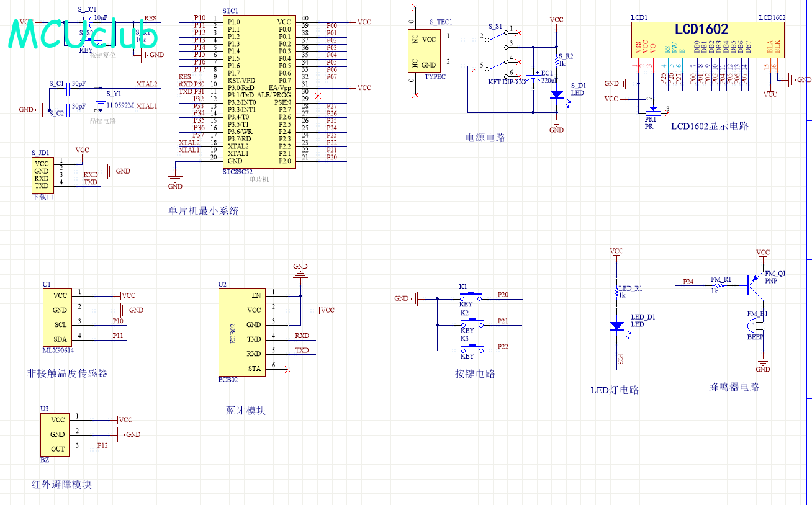Click the LED_D1 diode symbol
Image resolution: width=812 pixels, height=505 pixels.
click(x=616, y=326)
